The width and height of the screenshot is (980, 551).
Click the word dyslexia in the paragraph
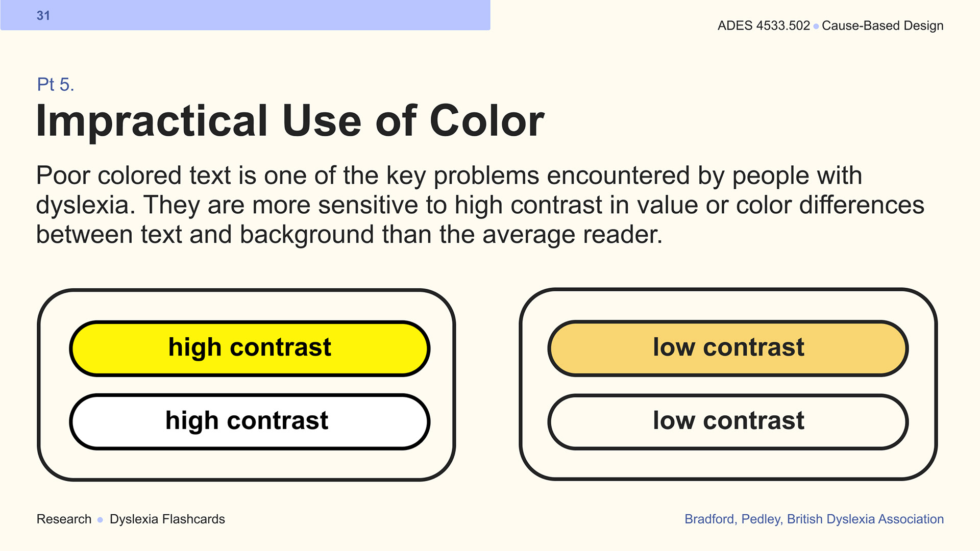point(82,205)
